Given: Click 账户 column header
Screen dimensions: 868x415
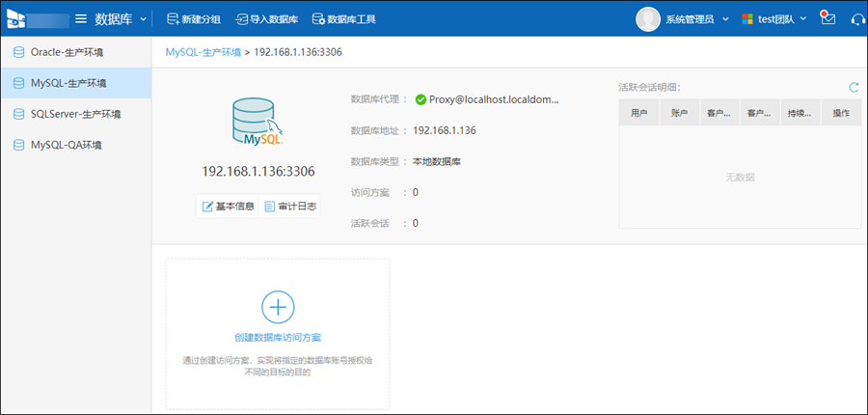Looking at the screenshot, I should coord(679,113).
